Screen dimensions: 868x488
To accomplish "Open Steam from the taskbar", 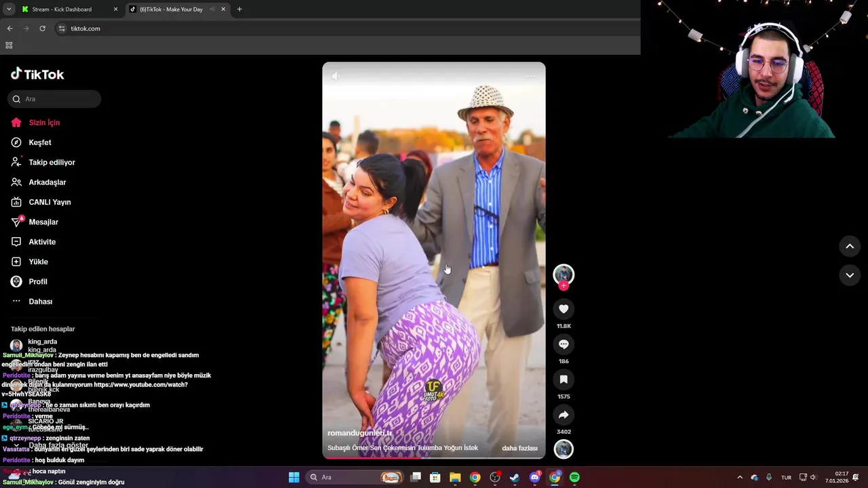I will (x=515, y=477).
